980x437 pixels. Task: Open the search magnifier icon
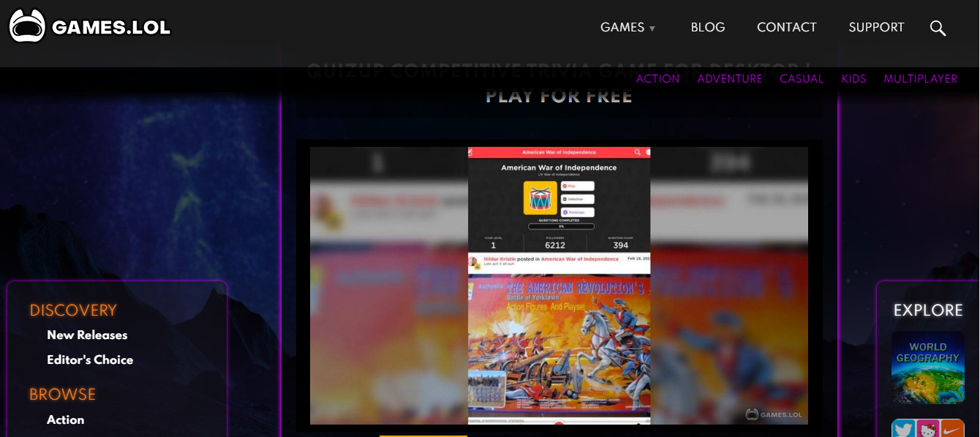point(938,28)
